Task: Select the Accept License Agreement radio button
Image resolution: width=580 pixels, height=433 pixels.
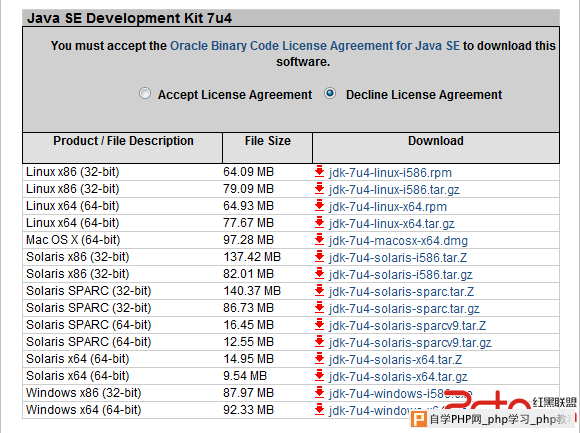Action: [x=145, y=93]
